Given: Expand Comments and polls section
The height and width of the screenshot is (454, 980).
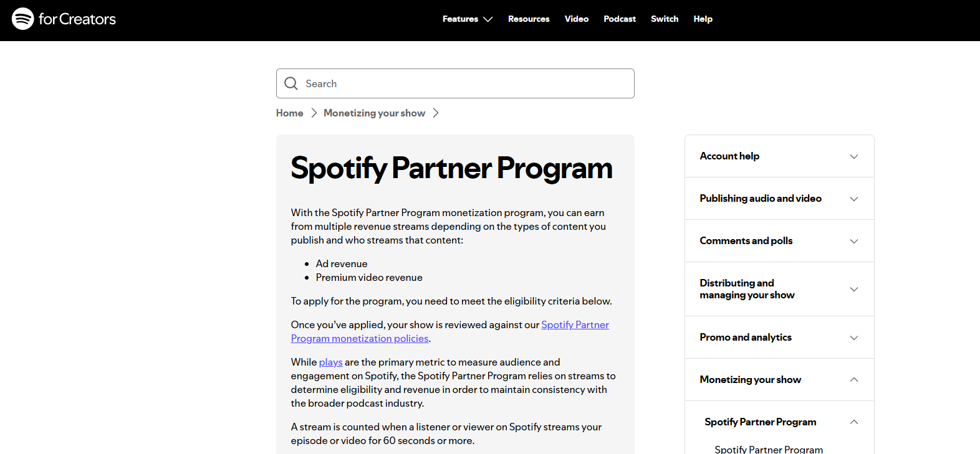Looking at the screenshot, I should pyautogui.click(x=779, y=241).
